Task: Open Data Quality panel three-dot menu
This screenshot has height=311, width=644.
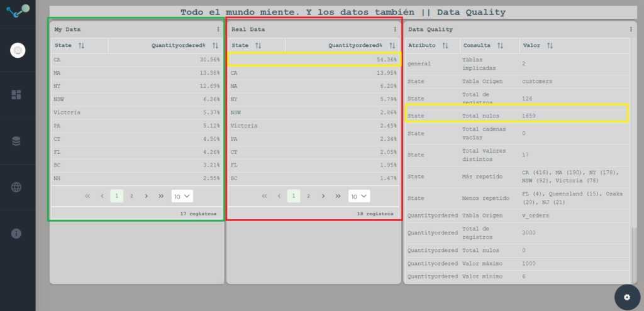Action: pyautogui.click(x=631, y=30)
